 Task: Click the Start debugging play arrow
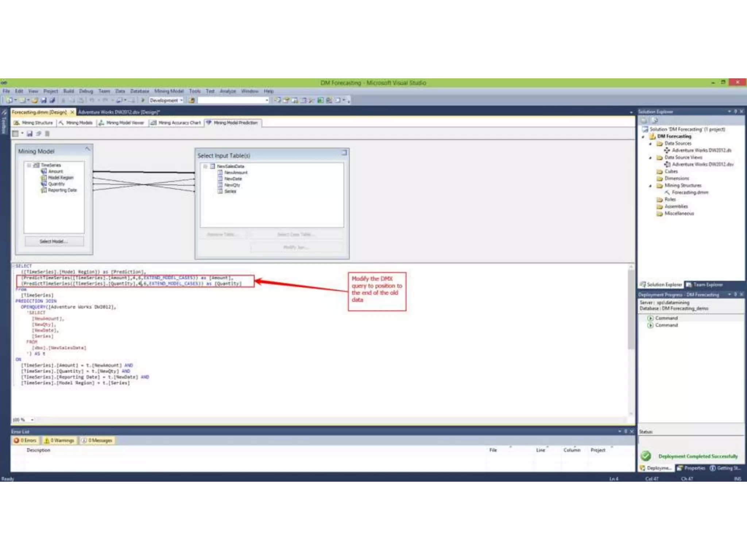(143, 100)
